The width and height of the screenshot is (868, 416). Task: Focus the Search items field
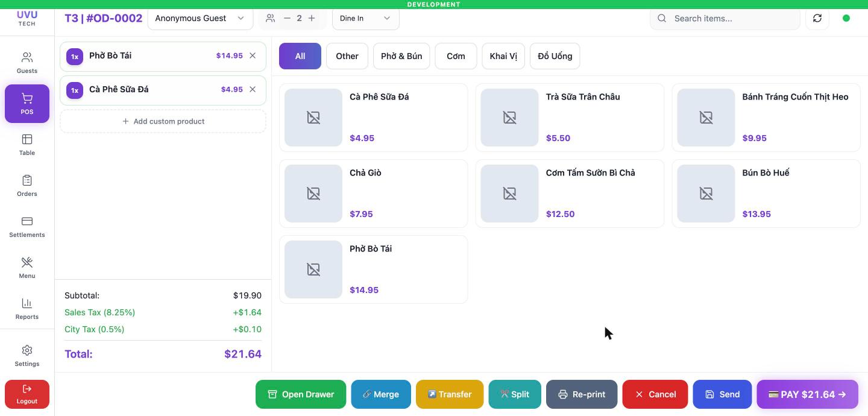(x=725, y=18)
